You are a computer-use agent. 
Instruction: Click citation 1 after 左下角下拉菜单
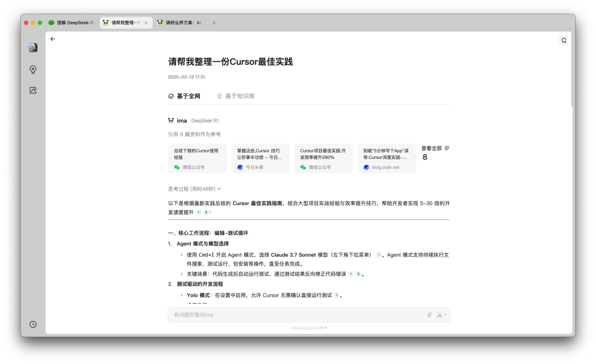379,255
